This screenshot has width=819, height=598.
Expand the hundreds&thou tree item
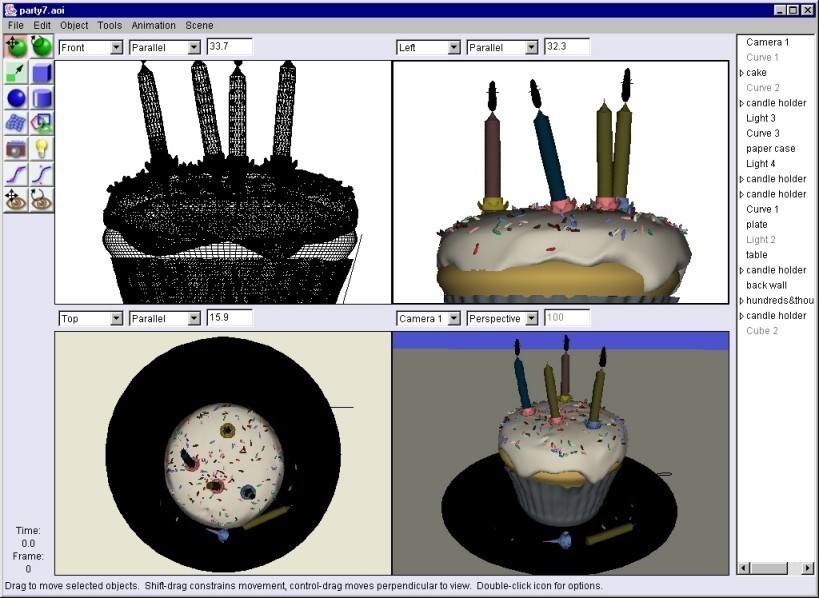pyautogui.click(x=742, y=301)
